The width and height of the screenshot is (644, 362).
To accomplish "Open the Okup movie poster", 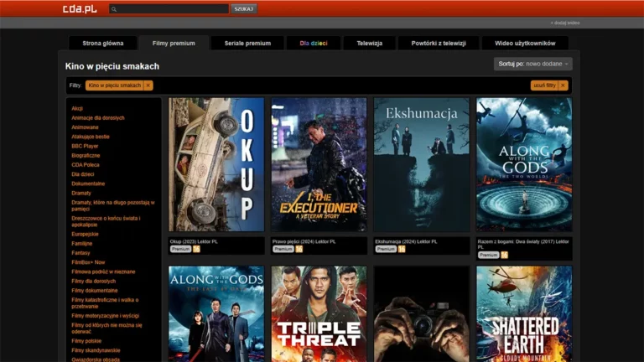I will click(216, 164).
